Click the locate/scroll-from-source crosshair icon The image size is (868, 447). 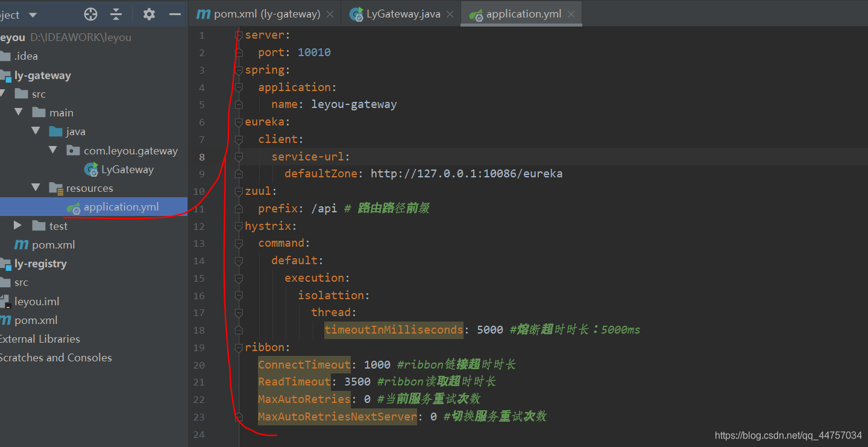click(x=90, y=14)
